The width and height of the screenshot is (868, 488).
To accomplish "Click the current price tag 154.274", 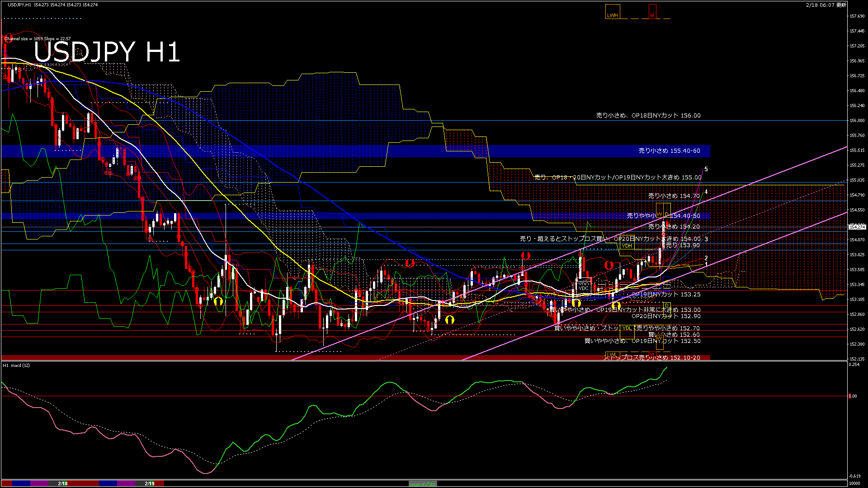I will 858,227.
